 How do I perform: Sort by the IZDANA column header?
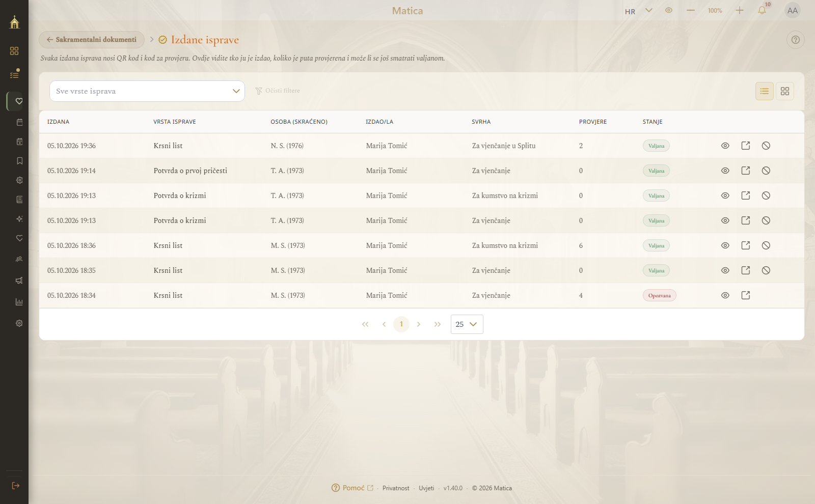[59, 122]
